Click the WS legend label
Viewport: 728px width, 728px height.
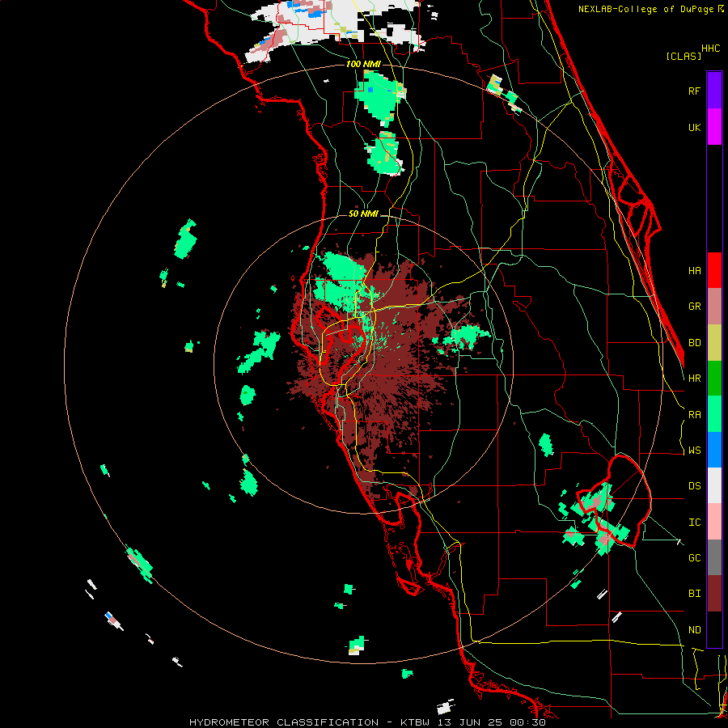(x=694, y=451)
